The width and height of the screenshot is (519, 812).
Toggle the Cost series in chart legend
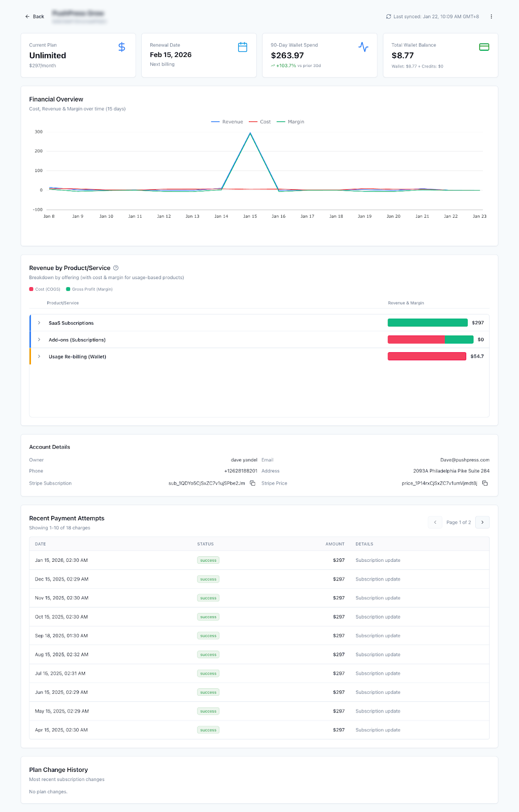click(260, 122)
